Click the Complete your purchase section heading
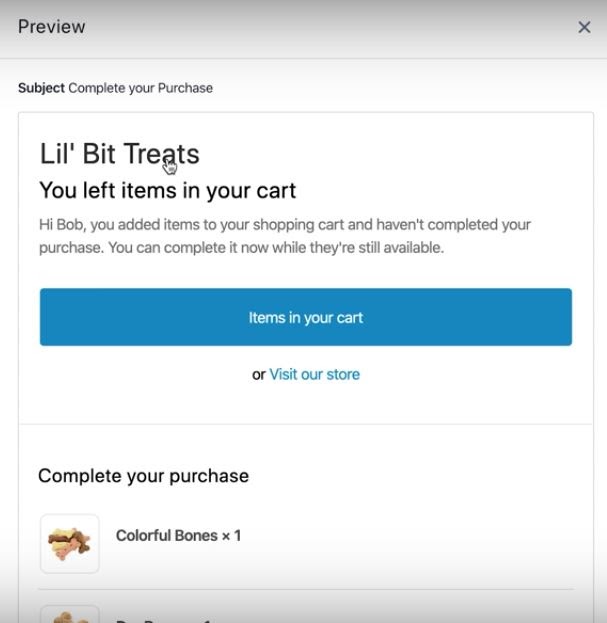The width and height of the screenshot is (607, 623). tap(143, 476)
